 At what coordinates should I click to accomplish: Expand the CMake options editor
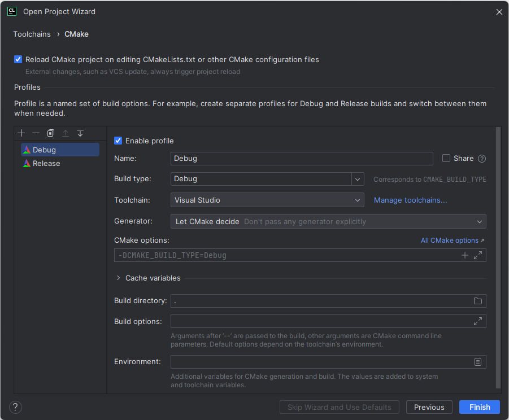477,255
